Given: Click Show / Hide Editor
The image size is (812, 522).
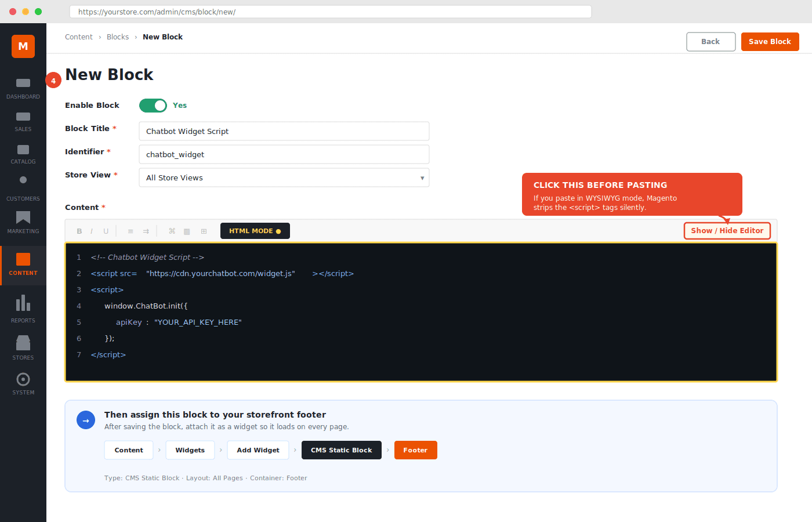Looking at the screenshot, I should [x=727, y=230].
